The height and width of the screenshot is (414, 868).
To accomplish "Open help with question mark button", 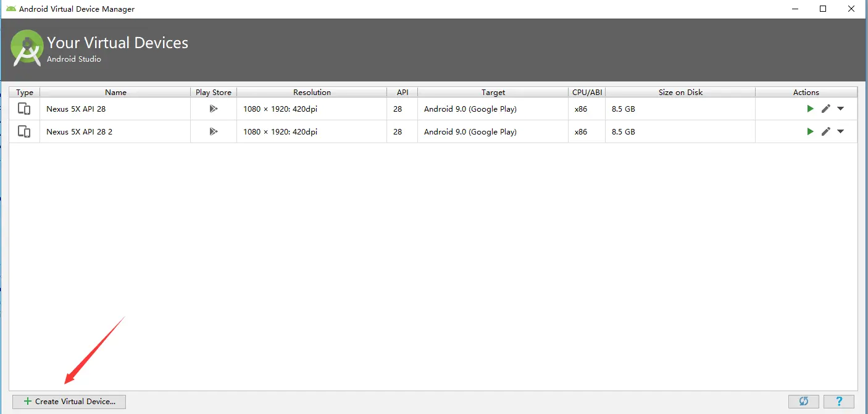I will pos(838,402).
